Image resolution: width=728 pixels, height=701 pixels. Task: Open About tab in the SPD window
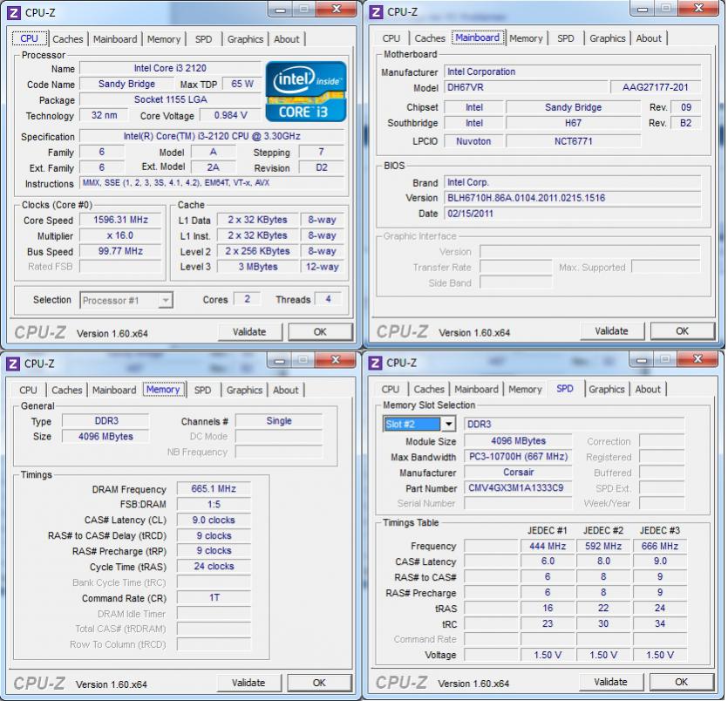click(648, 389)
